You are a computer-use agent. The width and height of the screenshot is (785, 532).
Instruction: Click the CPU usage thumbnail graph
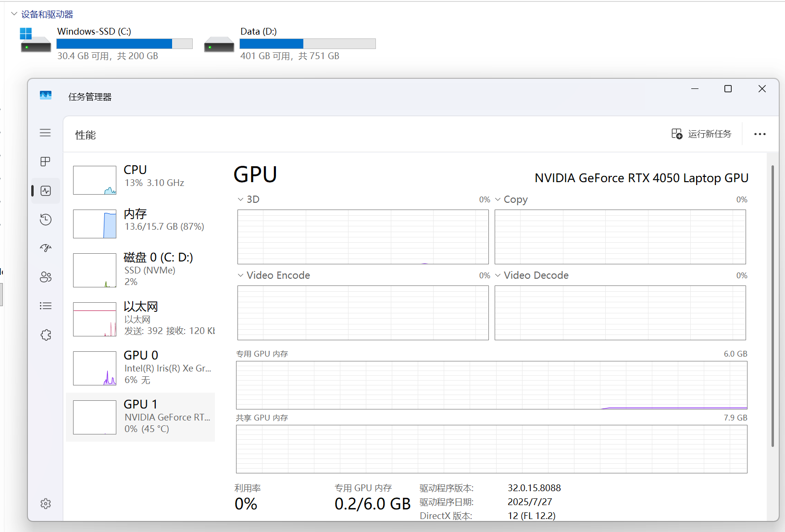pos(95,180)
